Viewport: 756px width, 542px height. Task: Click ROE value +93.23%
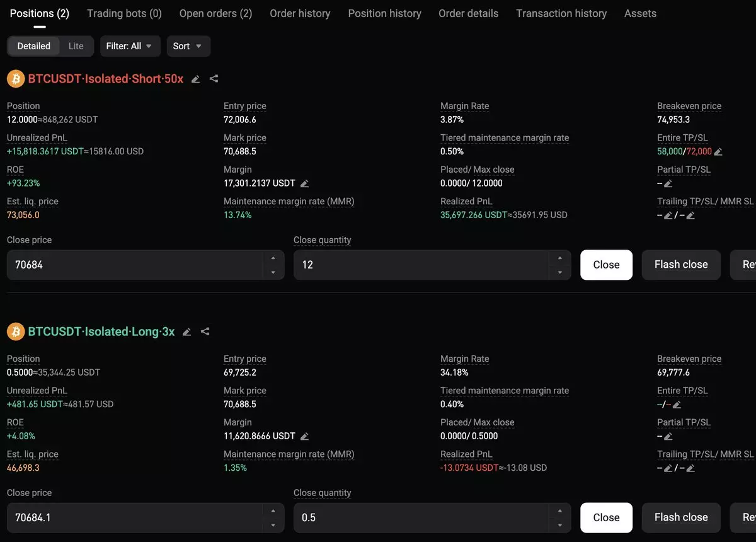tap(23, 183)
